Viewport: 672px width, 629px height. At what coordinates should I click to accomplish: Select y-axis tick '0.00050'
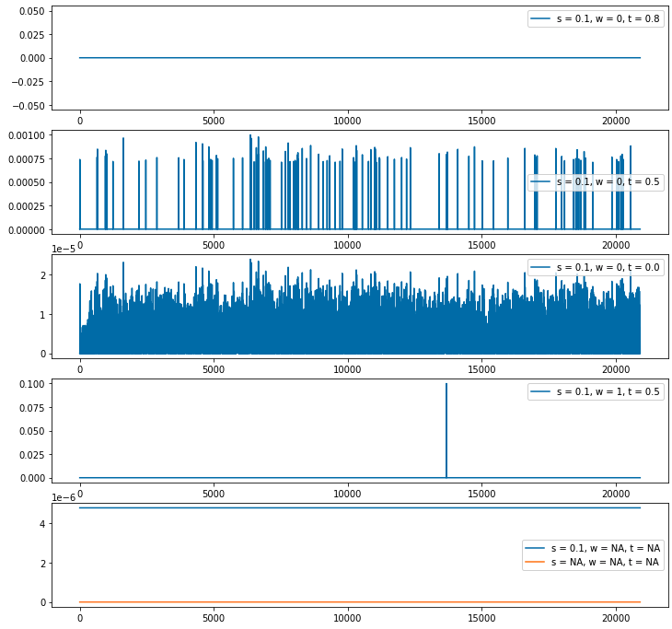point(27,182)
